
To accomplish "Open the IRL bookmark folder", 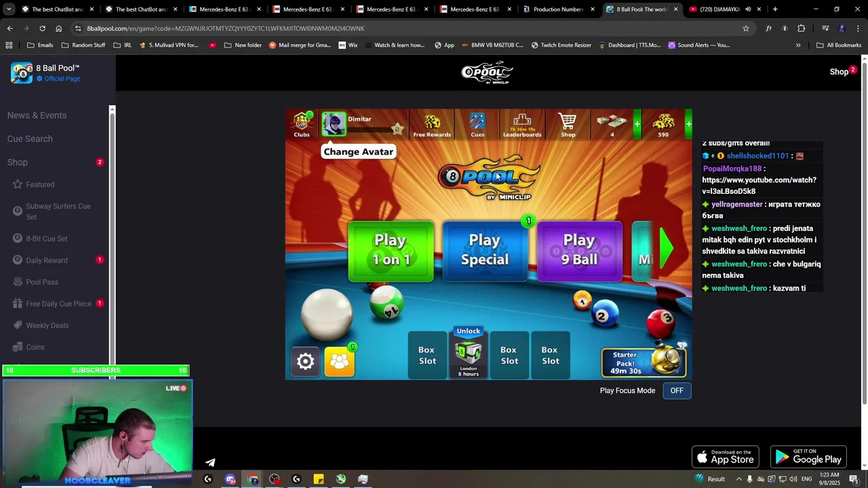I will pos(123,45).
